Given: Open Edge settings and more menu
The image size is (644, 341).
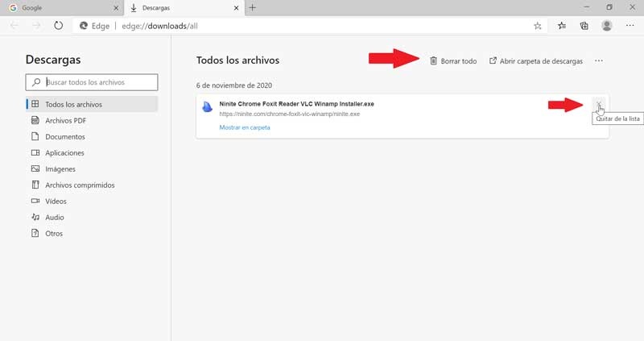Looking at the screenshot, I should 630,26.
